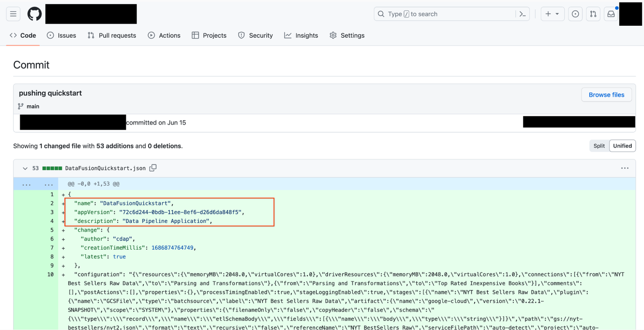Go to GitHub home via Octocat logo
Viewport: 644px width, 330px height.
(x=35, y=14)
